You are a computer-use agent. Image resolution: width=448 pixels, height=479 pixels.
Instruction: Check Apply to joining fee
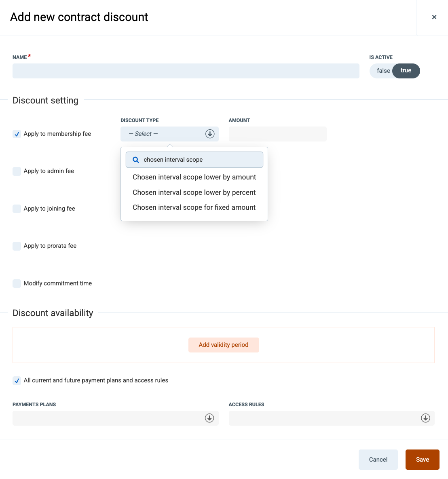[x=17, y=209]
